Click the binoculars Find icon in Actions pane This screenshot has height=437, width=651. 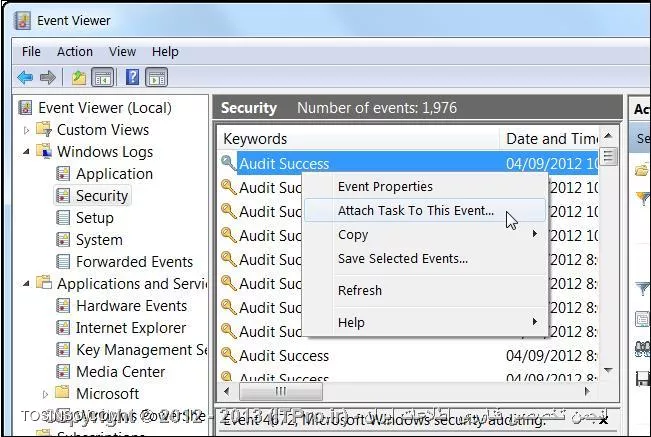[643, 349]
